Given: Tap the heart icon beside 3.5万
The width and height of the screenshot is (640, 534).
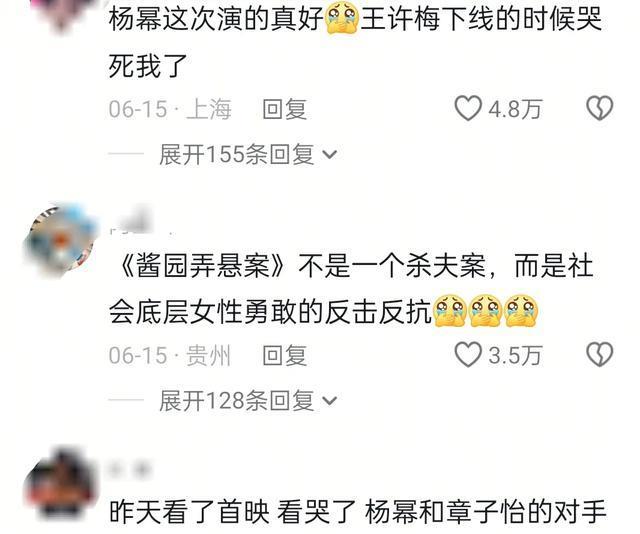Looking at the screenshot, I should pos(468,354).
